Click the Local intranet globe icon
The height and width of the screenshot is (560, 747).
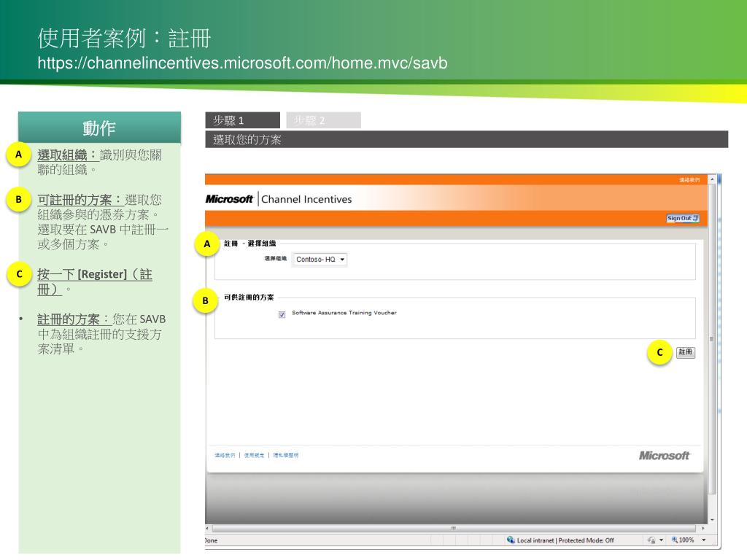[511, 540]
